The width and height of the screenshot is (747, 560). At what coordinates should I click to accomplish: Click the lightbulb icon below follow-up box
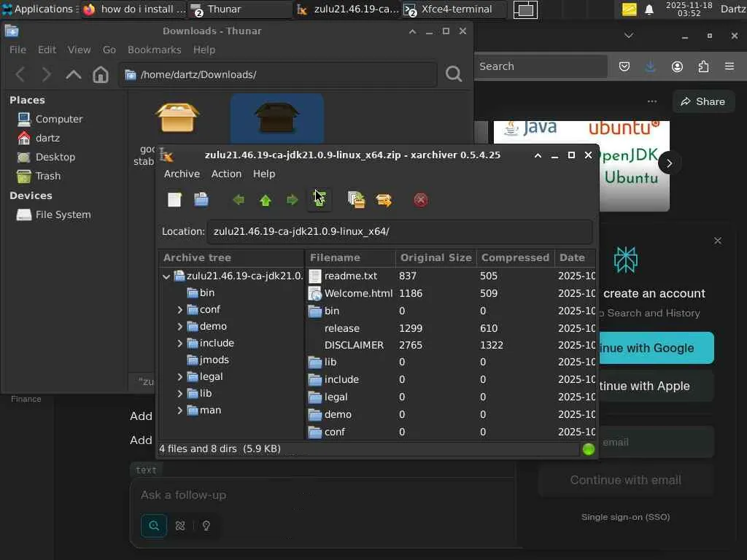(206, 526)
